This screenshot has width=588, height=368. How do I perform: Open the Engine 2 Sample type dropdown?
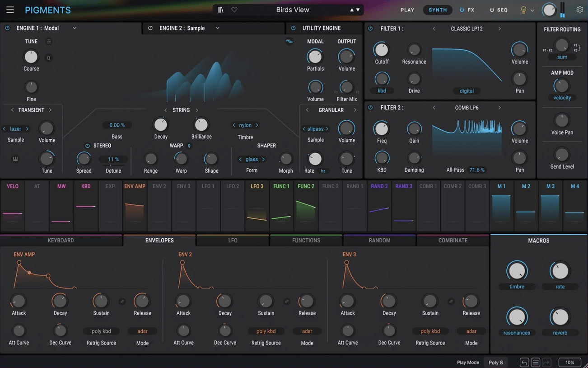point(218,28)
